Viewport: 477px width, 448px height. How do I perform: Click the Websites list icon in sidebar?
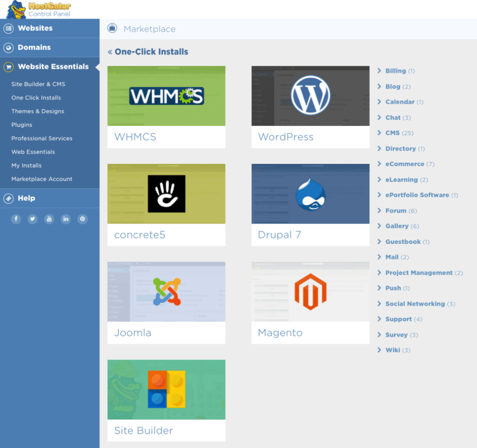(x=9, y=29)
